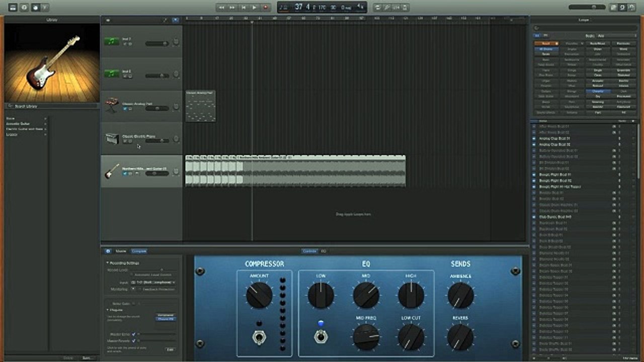Go to the beginning of the project
644x362 pixels.
coord(244,8)
